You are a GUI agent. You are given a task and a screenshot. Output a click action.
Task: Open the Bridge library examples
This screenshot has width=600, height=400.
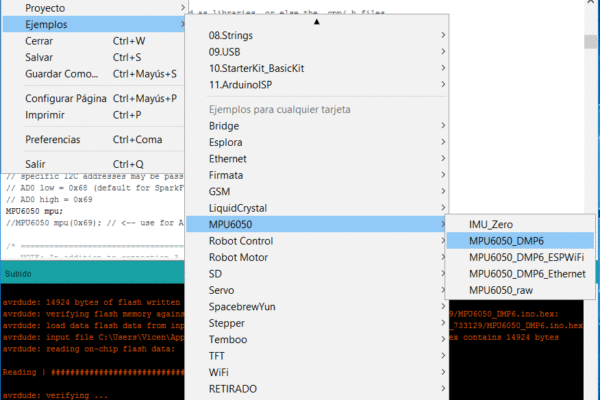pyautogui.click(x=317, y=126)
